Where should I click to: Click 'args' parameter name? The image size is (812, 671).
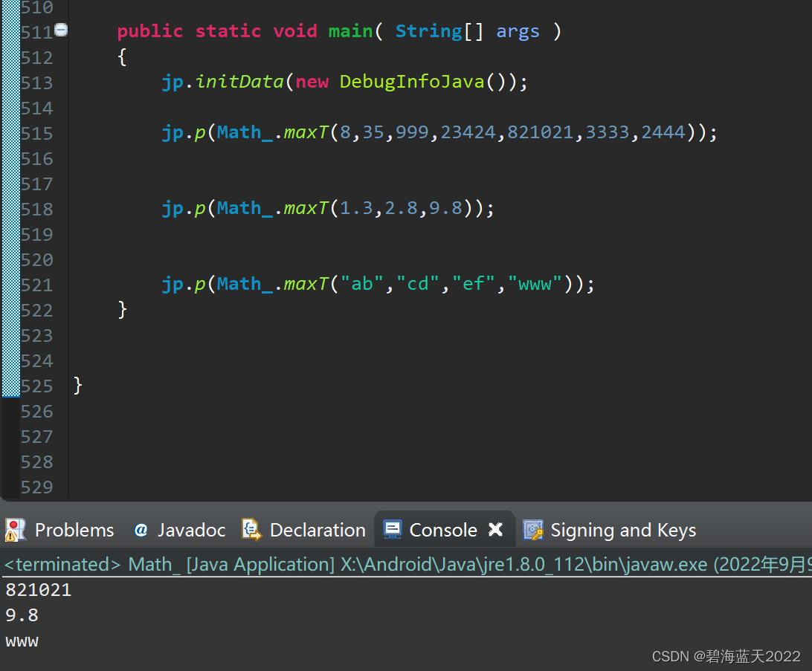(518, 32)
